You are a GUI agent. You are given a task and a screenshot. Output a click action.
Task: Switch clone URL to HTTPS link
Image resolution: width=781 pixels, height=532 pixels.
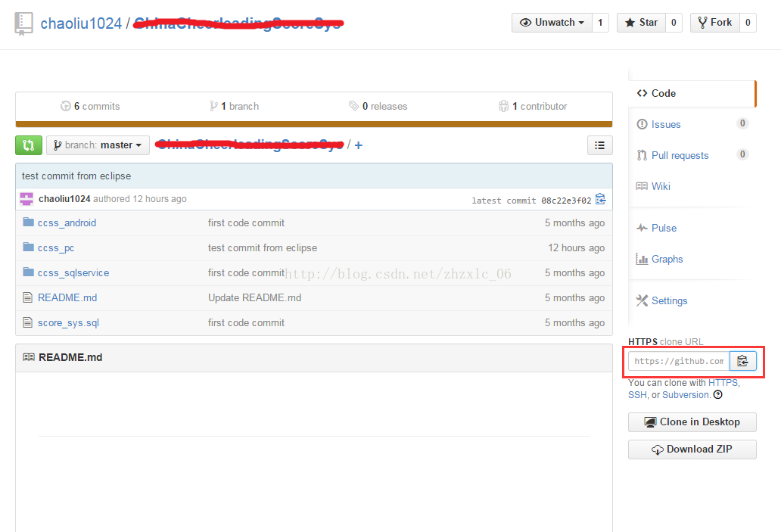tap(723, 383)
